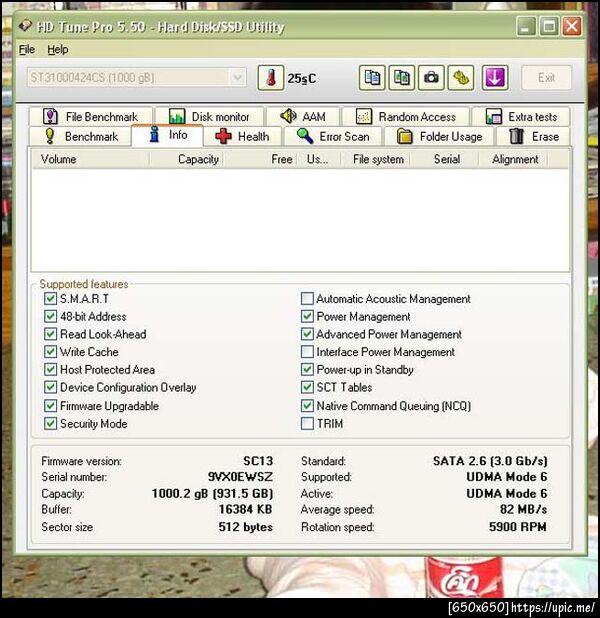
Task: Open the AAM tab
Action: pyautogui.click(x=303, y=117)
